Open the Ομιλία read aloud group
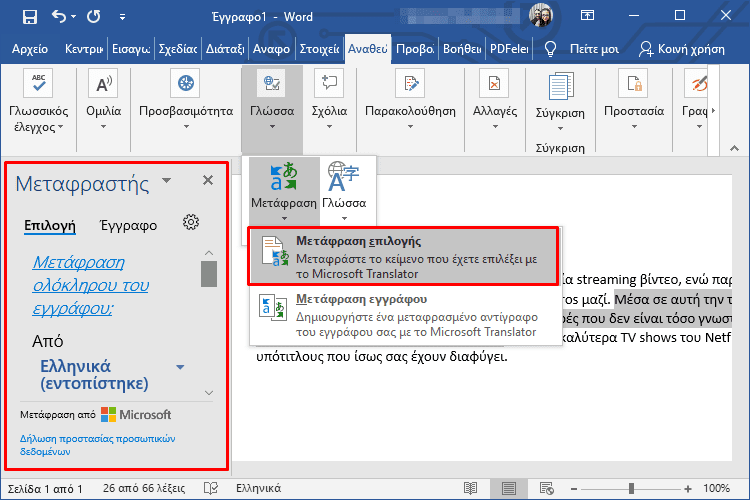 [104, 99]
